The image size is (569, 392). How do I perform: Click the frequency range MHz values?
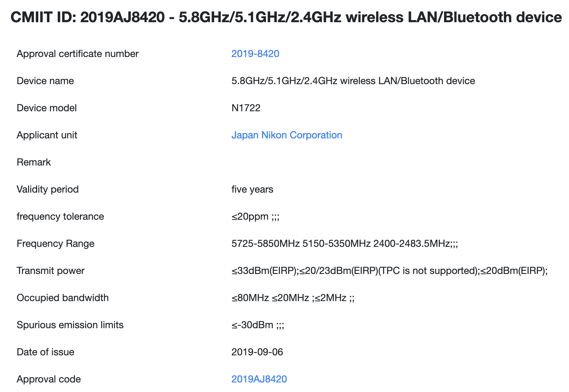tap(344, 243)
